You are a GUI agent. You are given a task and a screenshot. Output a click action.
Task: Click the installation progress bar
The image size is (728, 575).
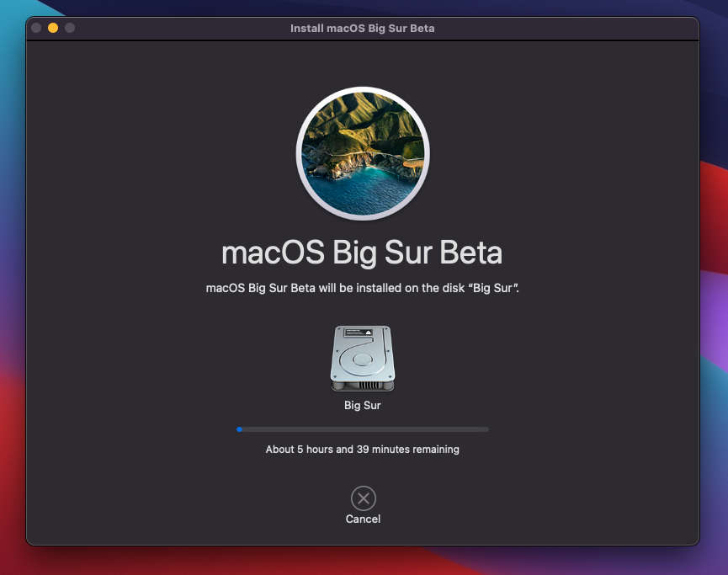pos(363,429)
